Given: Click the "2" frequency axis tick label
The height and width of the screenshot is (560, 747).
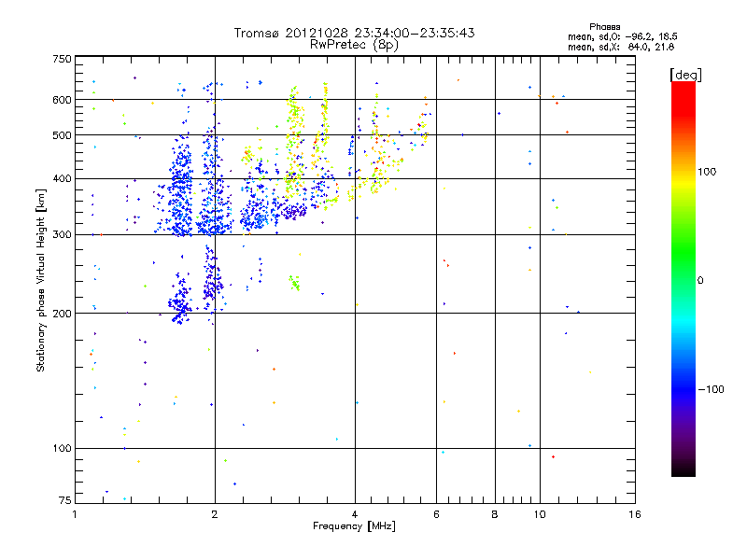Looking at the screenshot, I should (215, 514).
